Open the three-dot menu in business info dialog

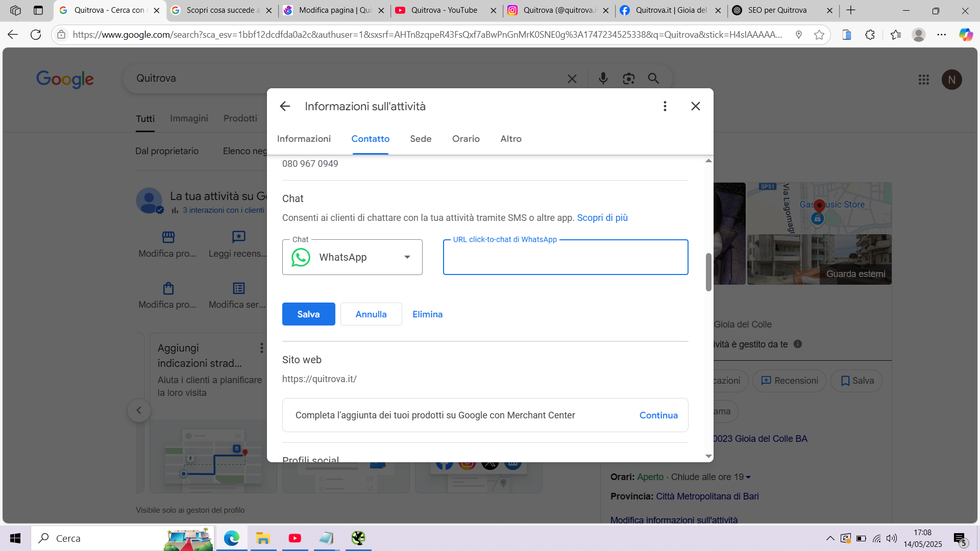665,106
